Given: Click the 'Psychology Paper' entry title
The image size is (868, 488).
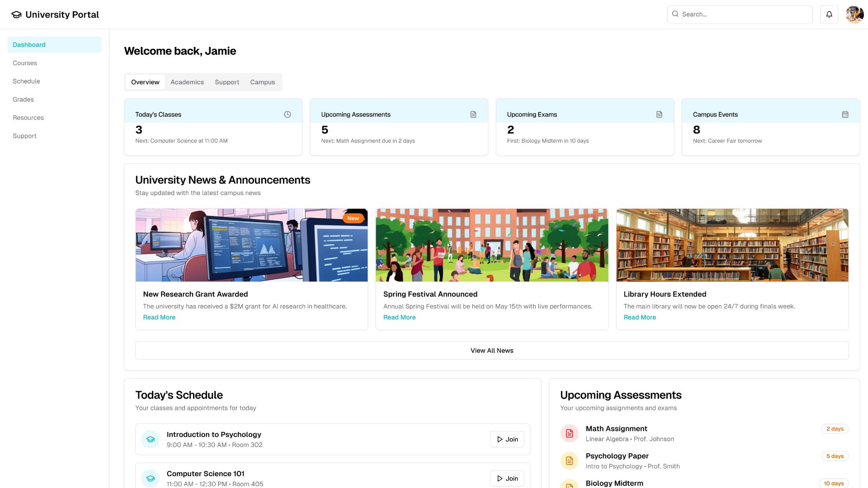Looking at the screenshot, I should pos(617,456).
